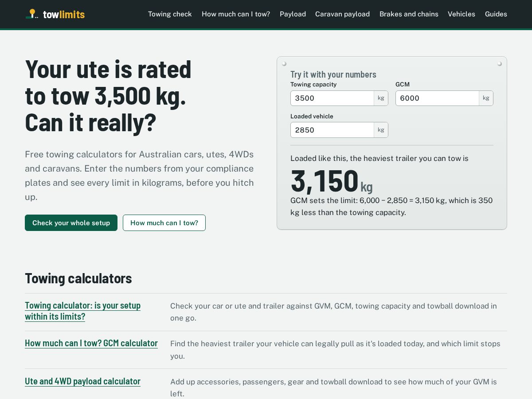
Task: Focus the Towing capacity input field
Action: pos(332,98)
